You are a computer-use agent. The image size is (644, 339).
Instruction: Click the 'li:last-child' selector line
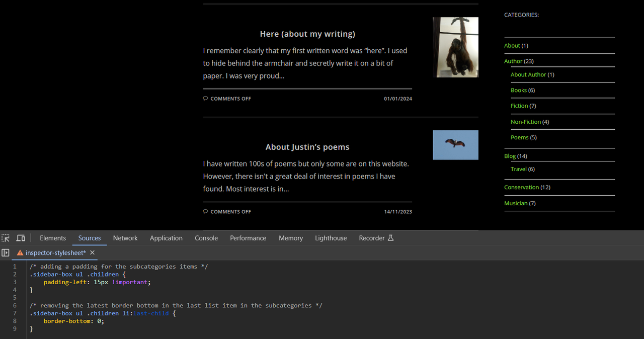[102, 313]
